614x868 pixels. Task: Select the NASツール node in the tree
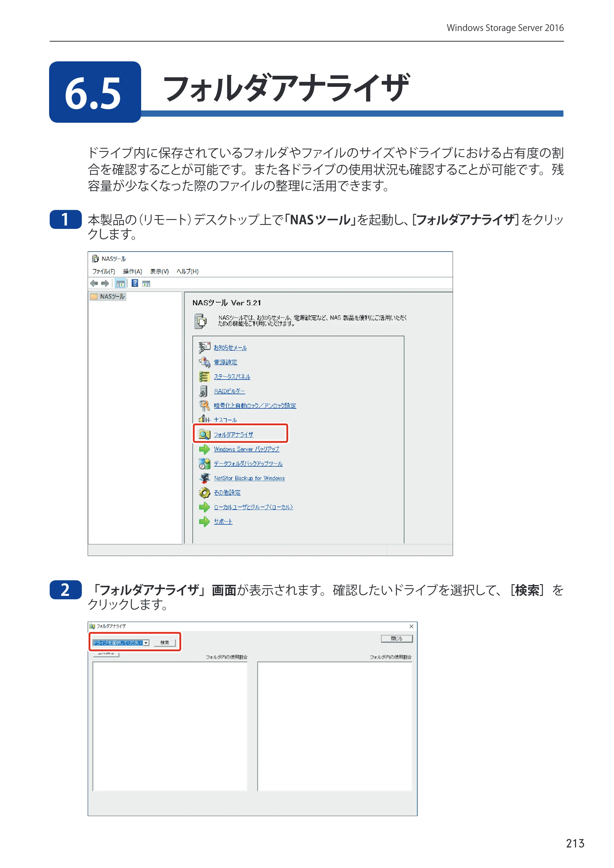point(108,296)
